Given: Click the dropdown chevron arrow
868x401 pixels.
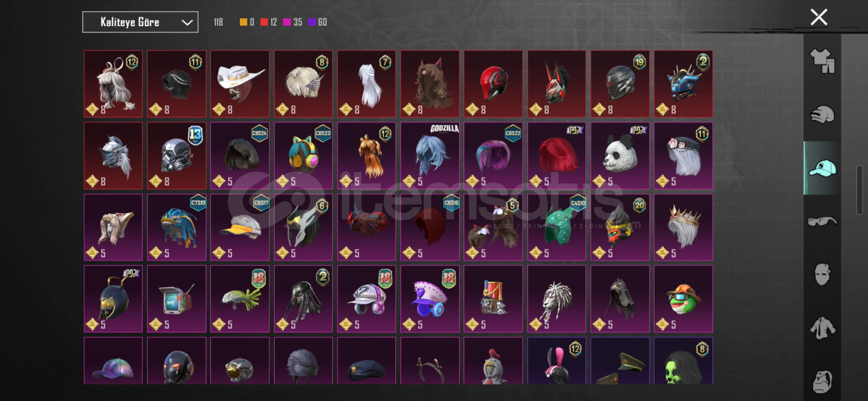Looking at the screenshot, I should coord(187,23).
